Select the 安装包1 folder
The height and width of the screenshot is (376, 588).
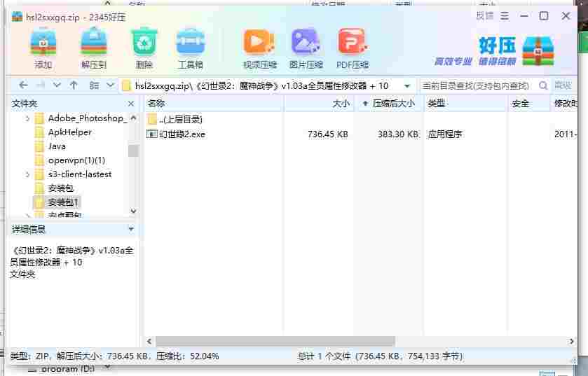[57, 202]
